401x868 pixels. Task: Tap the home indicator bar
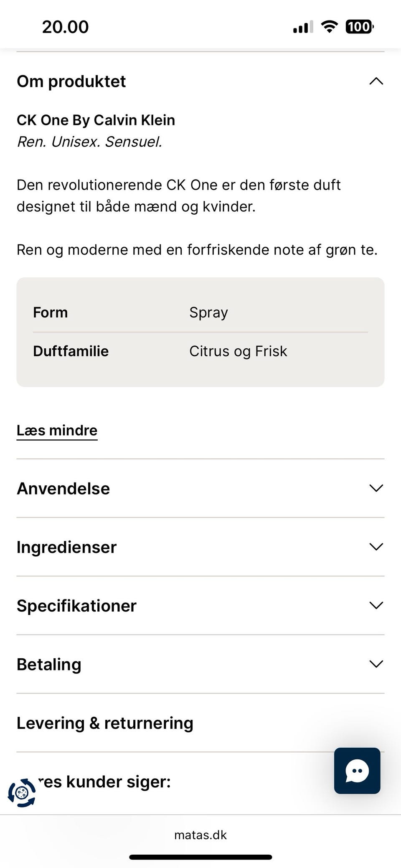200,857
